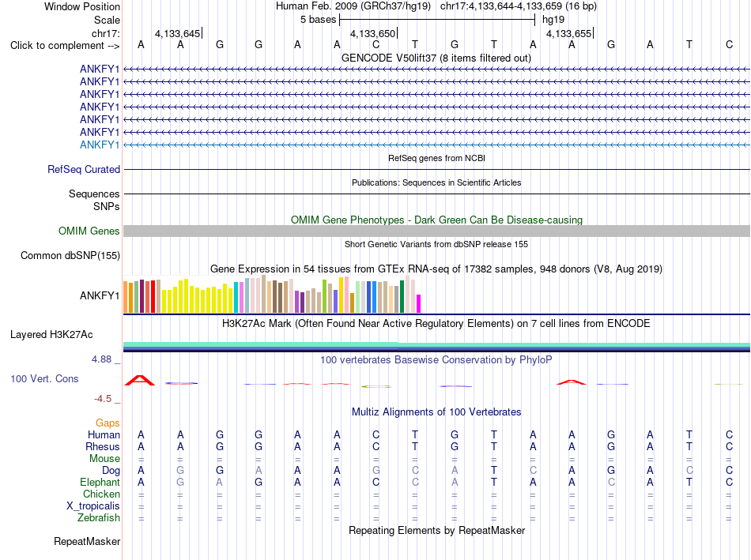Select the Dog alignment row label
Image resolution: width=751 pixels, height=560 pixels.
point(111,471)
